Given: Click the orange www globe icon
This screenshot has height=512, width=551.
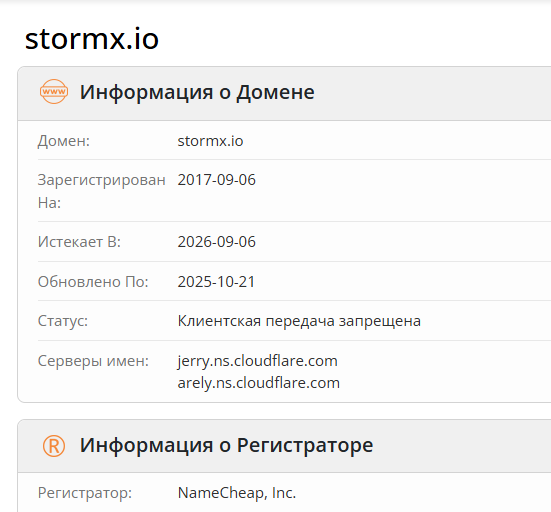Looking at the screenshot, I should (54, 91).
